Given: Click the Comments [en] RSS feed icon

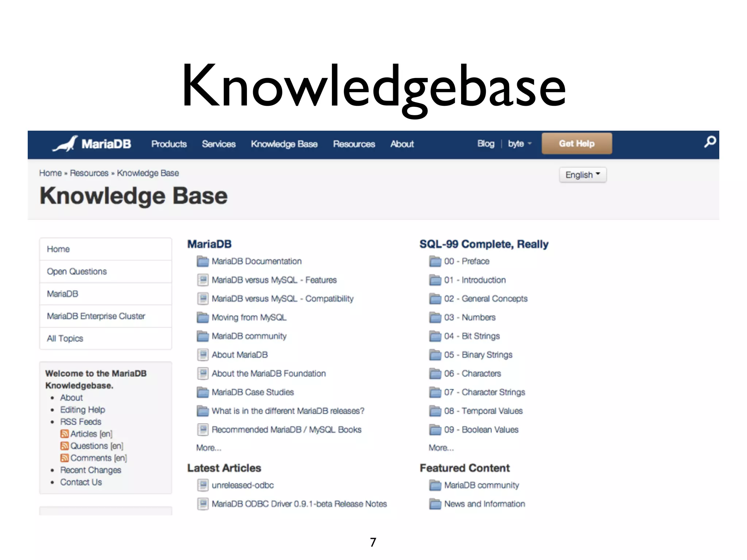Looking at the screenshot, I should coord(65,458).
